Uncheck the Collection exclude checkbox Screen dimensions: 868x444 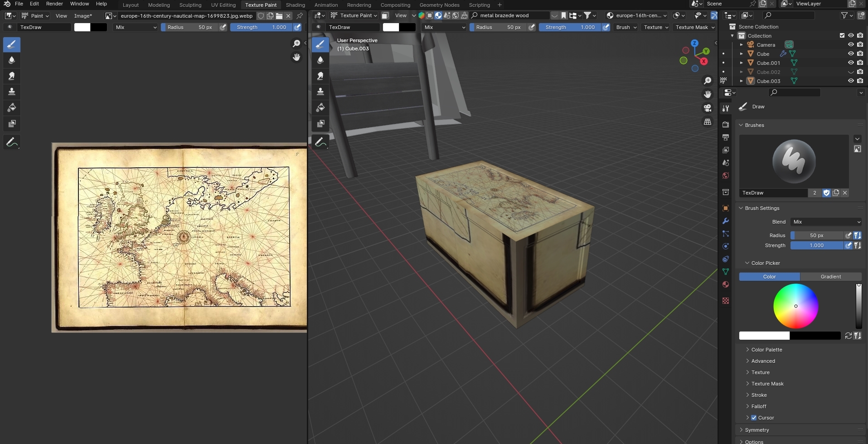pos(842,35)
